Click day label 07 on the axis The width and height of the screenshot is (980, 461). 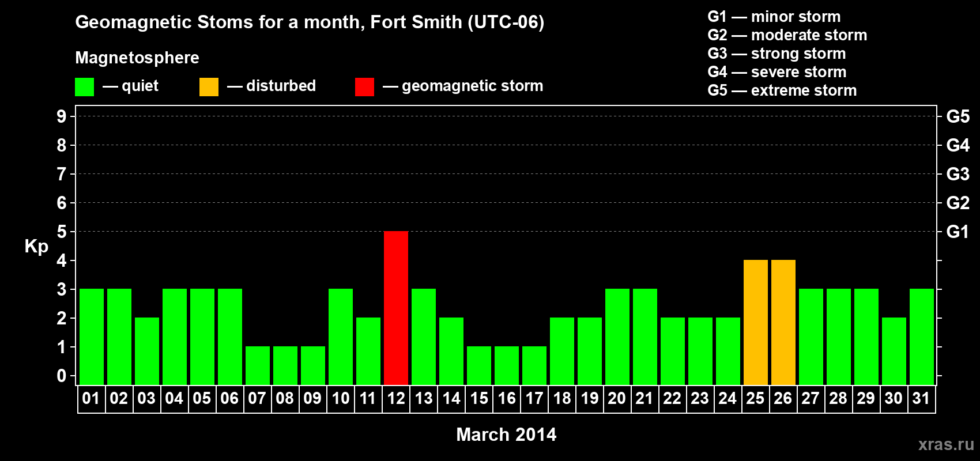click(257, 398)
